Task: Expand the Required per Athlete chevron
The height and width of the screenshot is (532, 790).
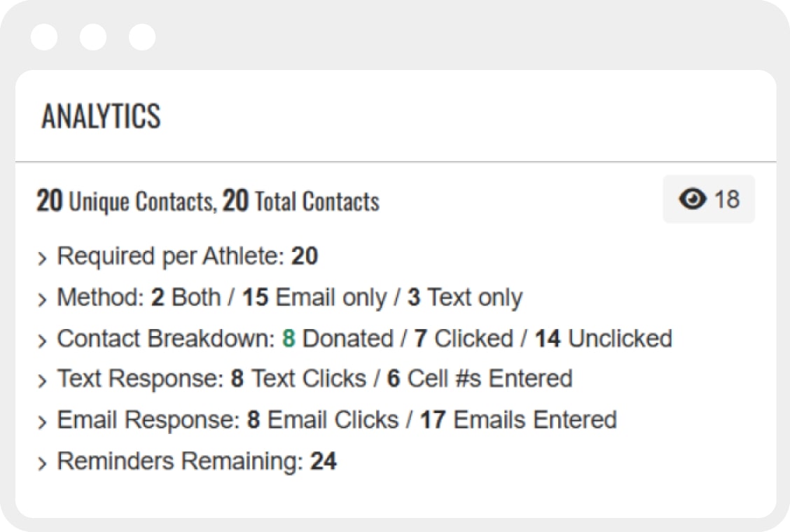Action: click(42, 258)
